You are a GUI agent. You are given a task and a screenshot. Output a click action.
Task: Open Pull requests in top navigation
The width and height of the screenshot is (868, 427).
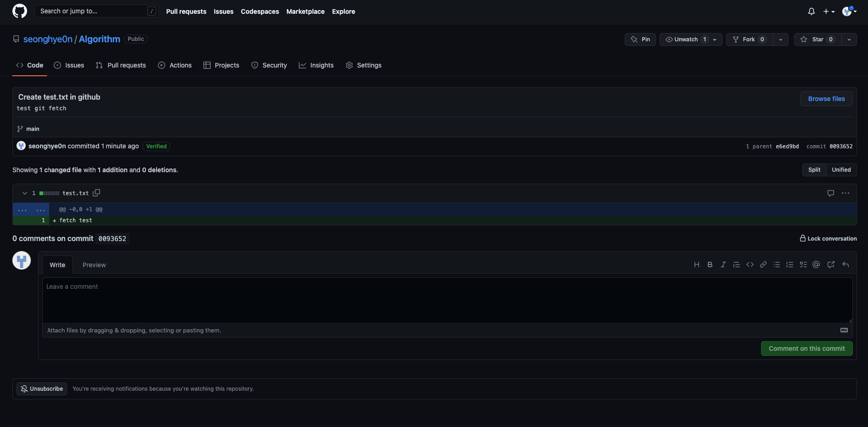[186, 11]
